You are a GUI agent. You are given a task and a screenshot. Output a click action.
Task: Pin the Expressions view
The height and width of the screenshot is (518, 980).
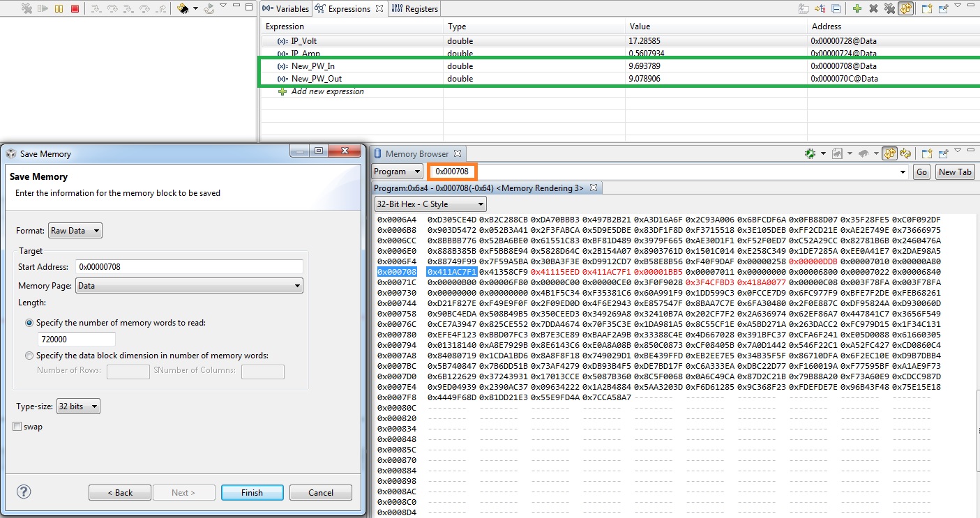pyautogui.click(x=943, y=9)
